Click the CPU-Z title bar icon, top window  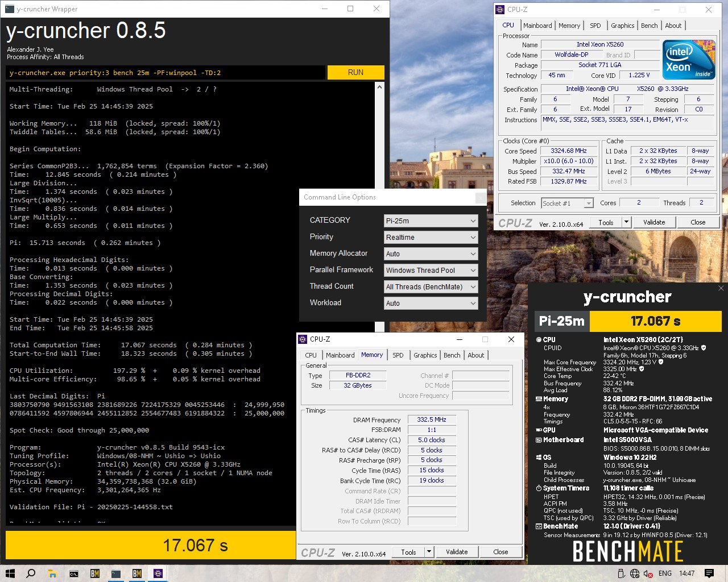coord(500,9)
